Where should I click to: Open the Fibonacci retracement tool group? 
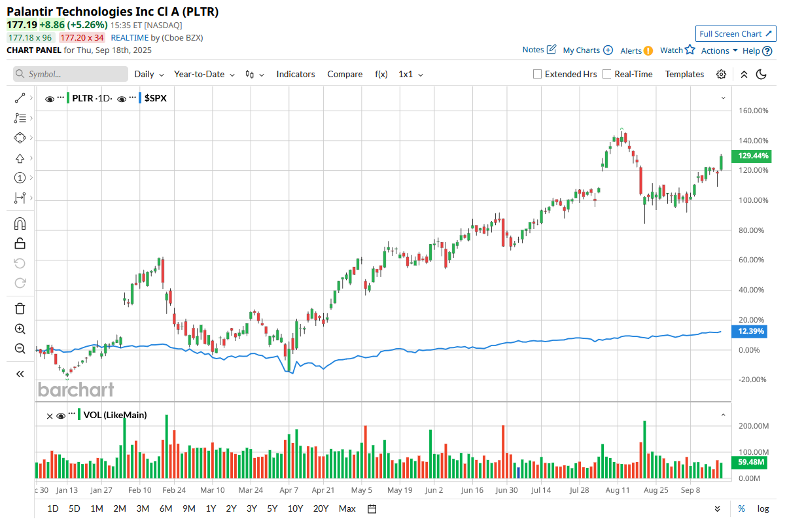tap(20, 118)
